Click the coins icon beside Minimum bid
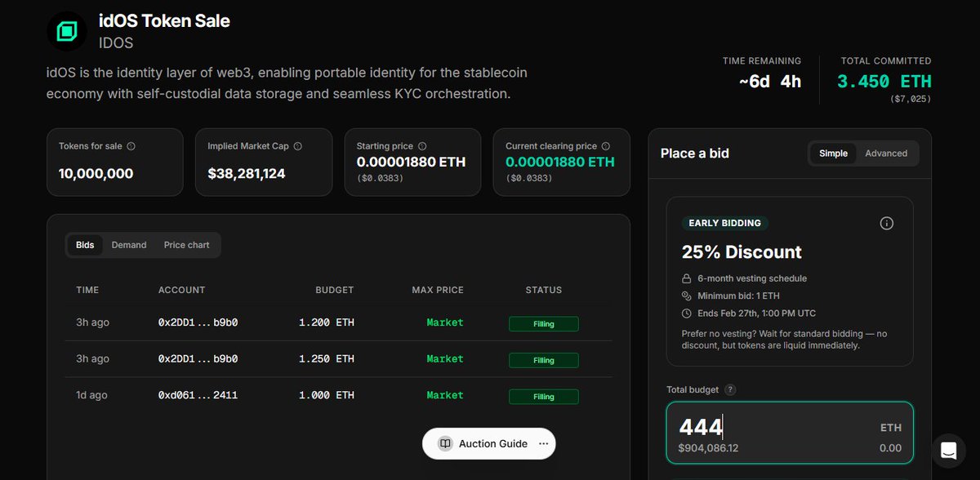The height and width of the screenshot is (480, 980). click(687, 296)
